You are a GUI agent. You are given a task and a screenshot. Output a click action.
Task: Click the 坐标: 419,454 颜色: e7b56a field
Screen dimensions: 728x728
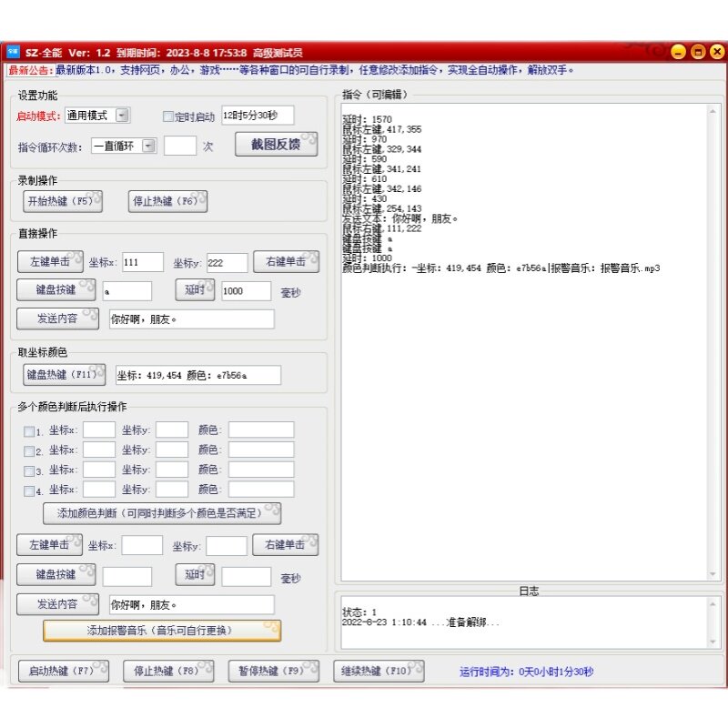pyautogui.click(x=198, y=375)
